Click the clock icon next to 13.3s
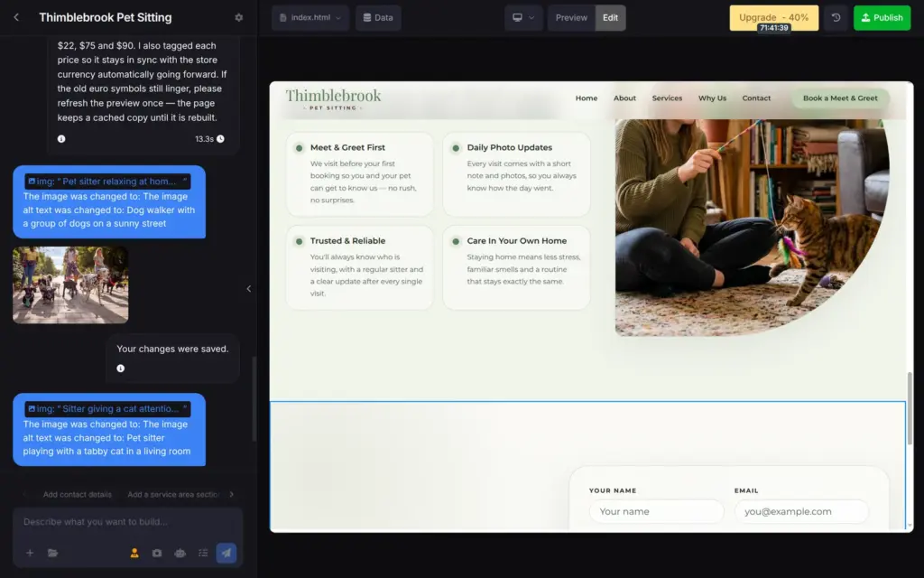 pos(220,139)
